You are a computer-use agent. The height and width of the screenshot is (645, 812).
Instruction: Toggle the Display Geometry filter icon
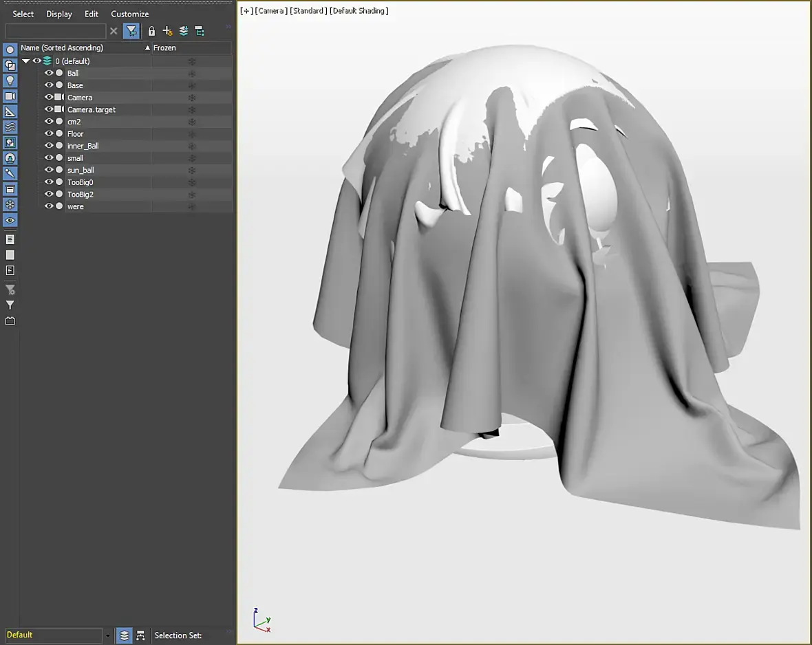10,50
